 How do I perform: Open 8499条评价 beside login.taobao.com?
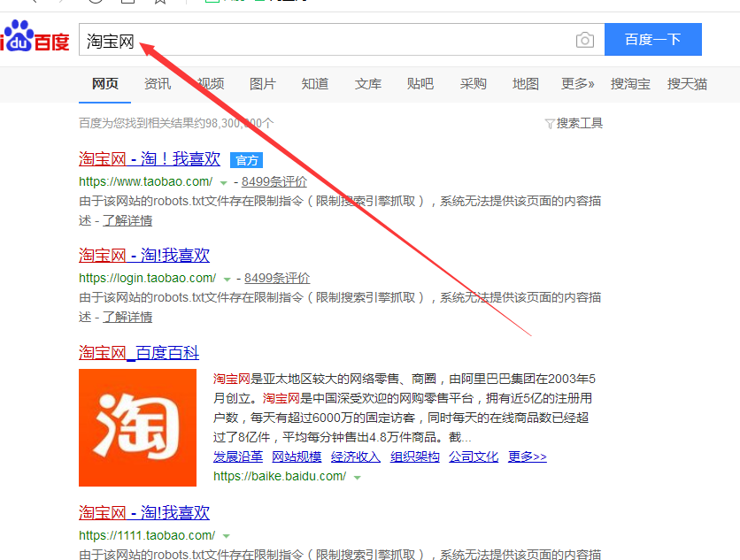pyautogui.click(x=277, y=279)
